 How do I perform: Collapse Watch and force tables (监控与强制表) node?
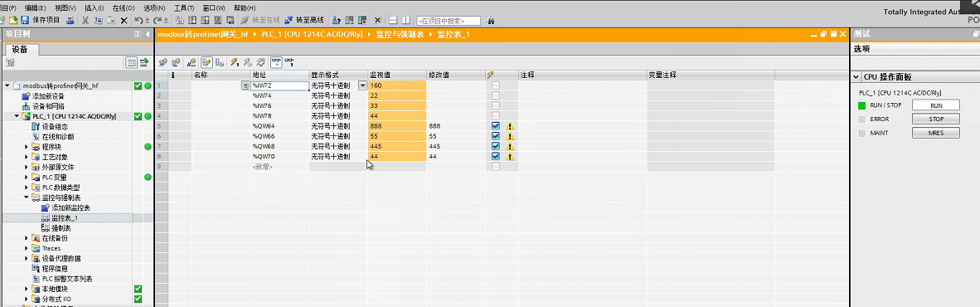[27, 197]
